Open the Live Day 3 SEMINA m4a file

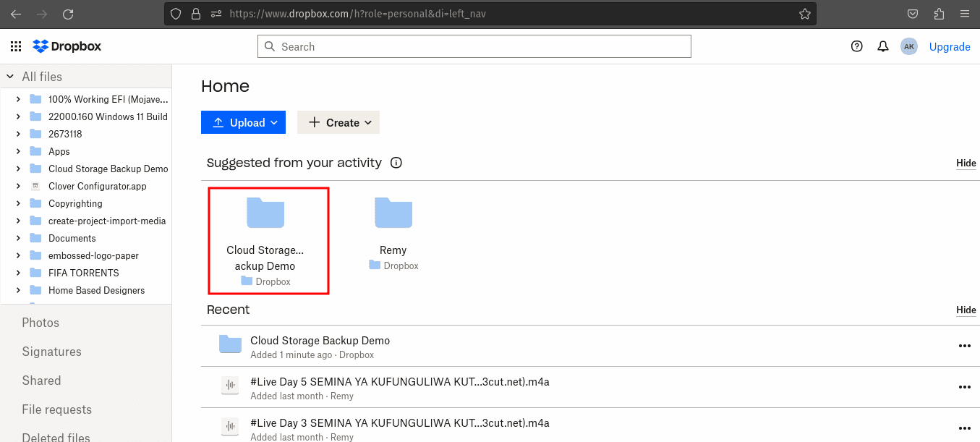pos(400,422)
